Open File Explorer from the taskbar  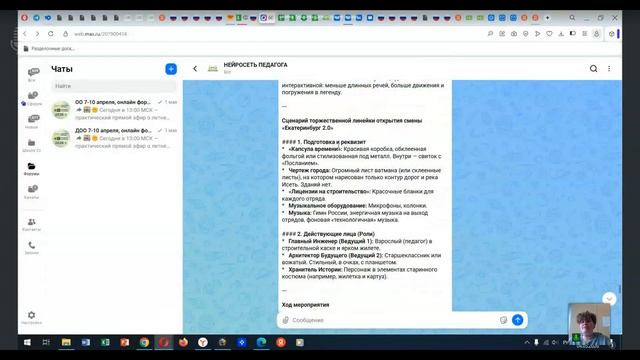66,342
